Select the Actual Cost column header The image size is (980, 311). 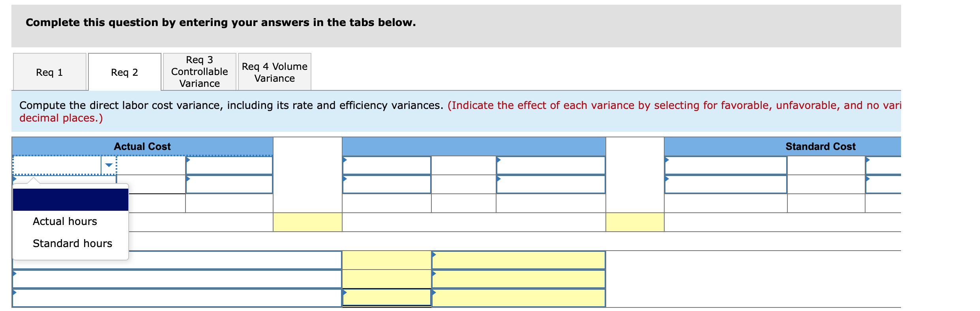point(142,146)
